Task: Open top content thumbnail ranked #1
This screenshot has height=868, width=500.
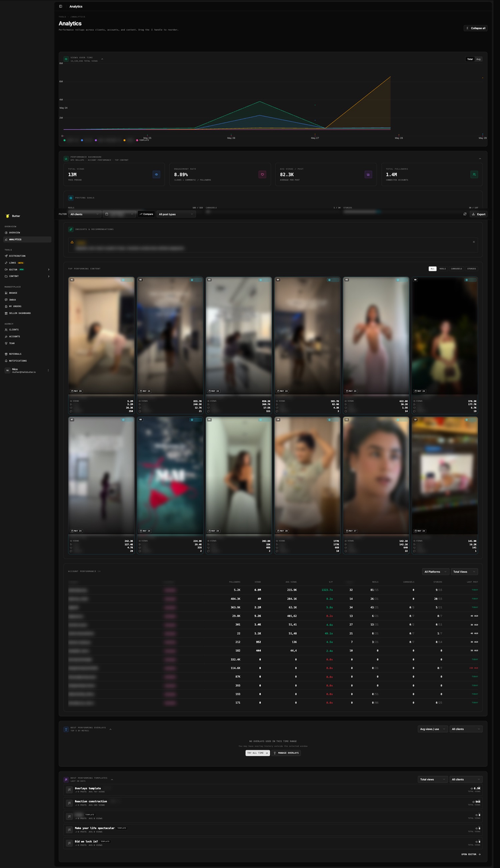Action: (x=101, y=336)
